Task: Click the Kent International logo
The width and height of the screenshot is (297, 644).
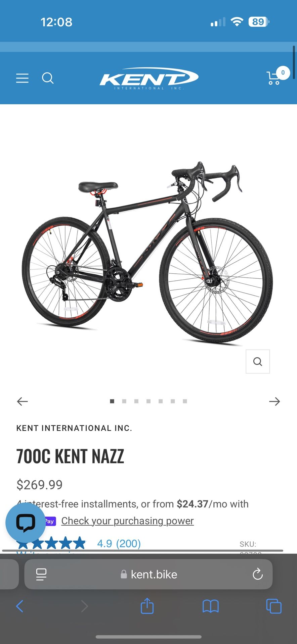Action: pos(149,78)
